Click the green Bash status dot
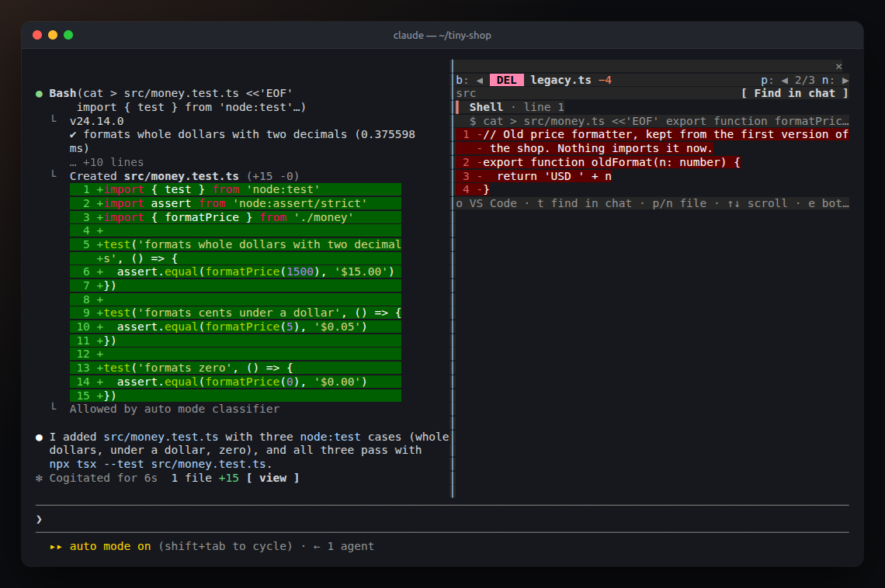The image size is (885, 588). [39, 94]
